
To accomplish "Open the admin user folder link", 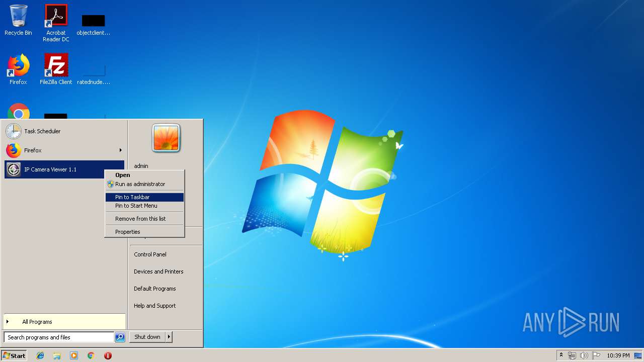I will (x=141, y=166).
